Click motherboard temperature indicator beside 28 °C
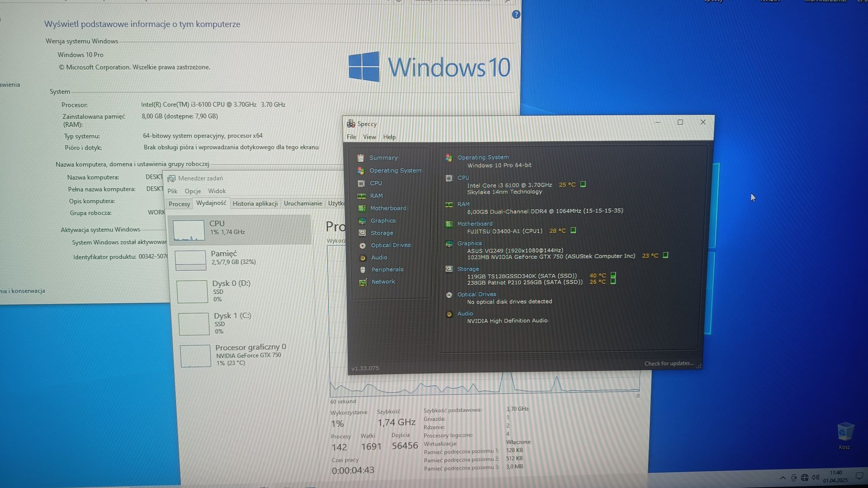 pyautogui.click(x=573, y=230)
